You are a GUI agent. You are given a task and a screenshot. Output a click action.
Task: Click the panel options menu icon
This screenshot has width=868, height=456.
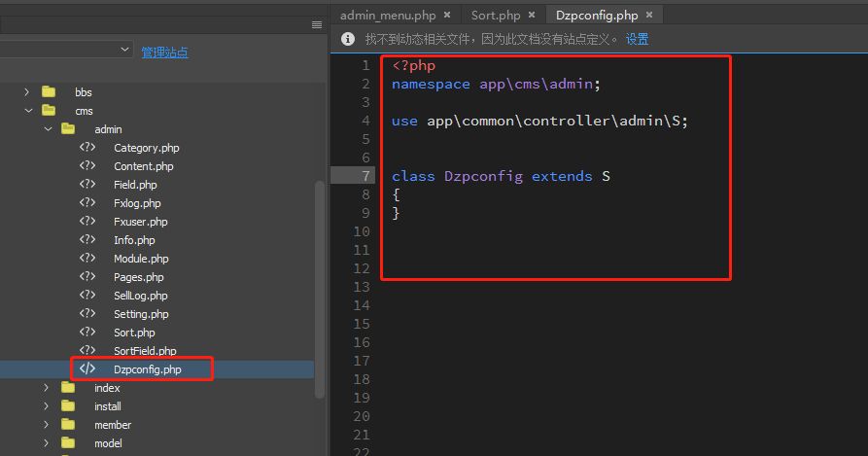(x=316, y=24)
